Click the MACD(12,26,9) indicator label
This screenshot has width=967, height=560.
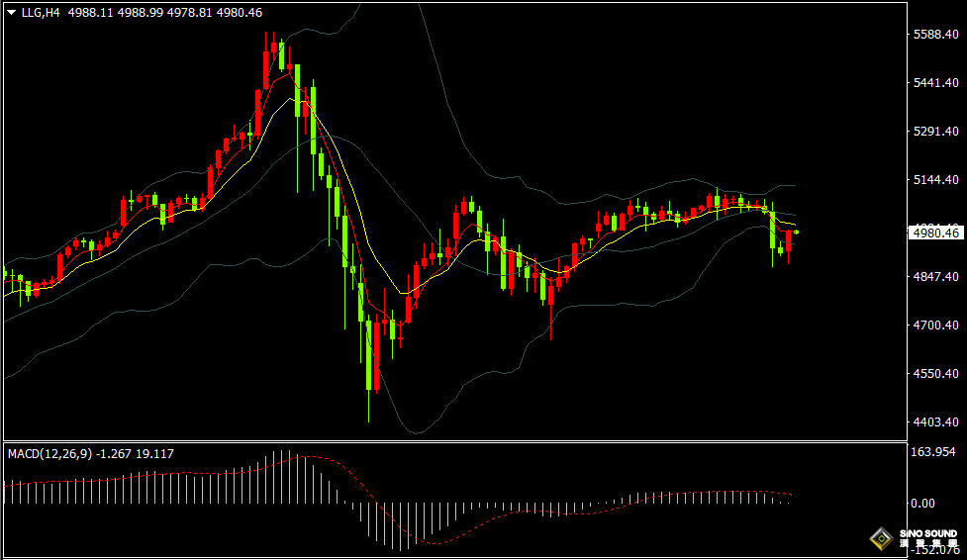coord(49,454)
